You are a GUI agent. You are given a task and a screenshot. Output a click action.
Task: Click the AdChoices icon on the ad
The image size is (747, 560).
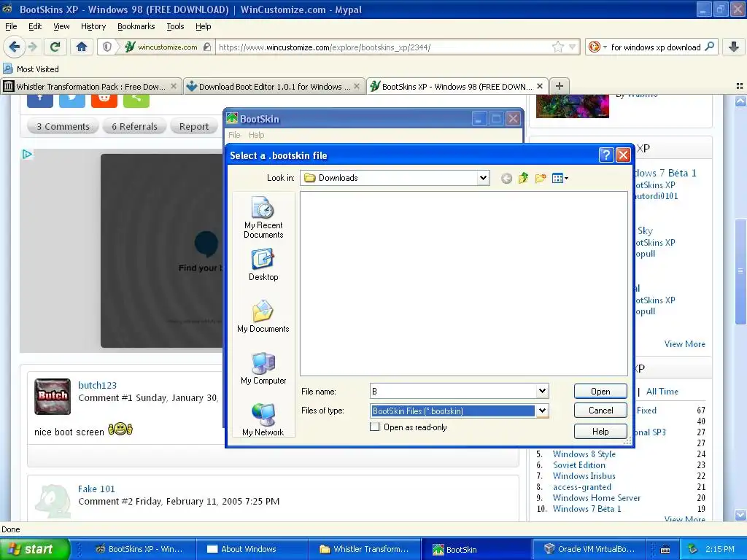(27, 155)
